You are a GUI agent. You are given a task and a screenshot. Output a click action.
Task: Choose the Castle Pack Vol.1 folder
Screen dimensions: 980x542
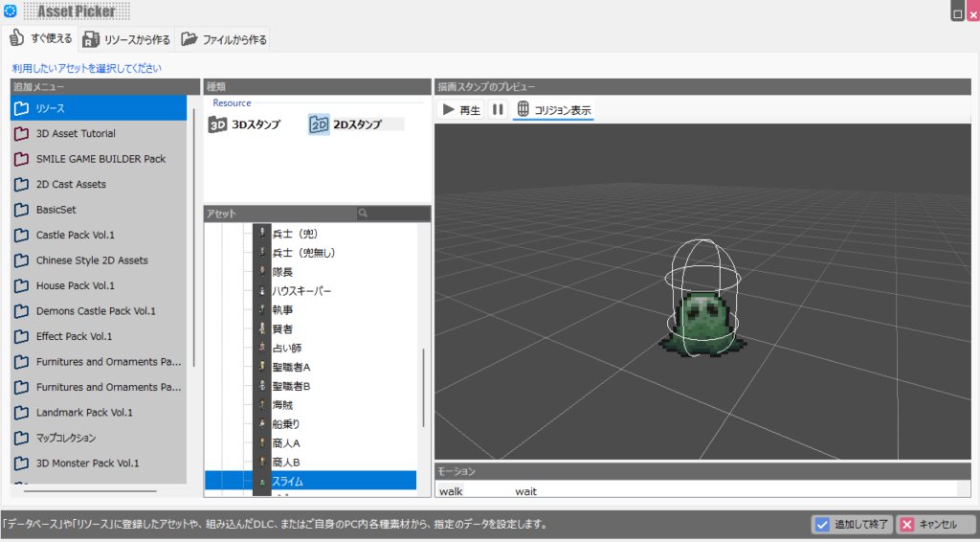pyautogui.click(x=76, y=235)
